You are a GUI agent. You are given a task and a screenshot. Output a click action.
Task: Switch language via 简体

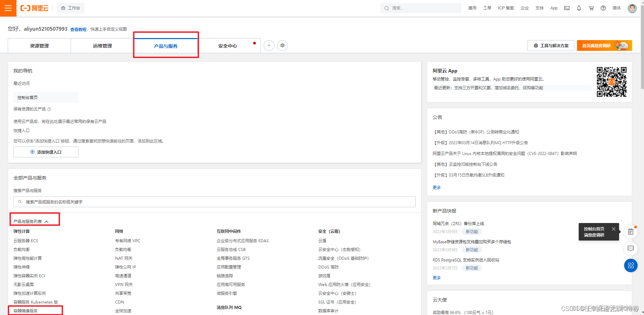617,8
